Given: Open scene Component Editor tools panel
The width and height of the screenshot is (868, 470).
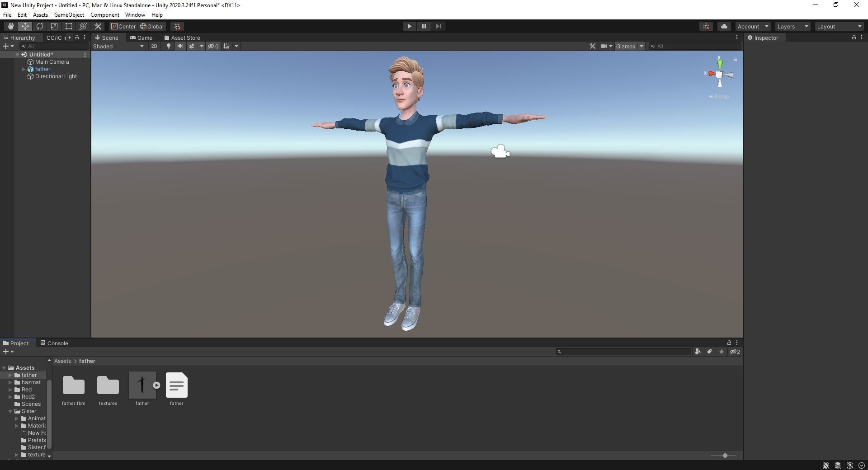Looking at the screenshot, I should (x=592, y=46).
